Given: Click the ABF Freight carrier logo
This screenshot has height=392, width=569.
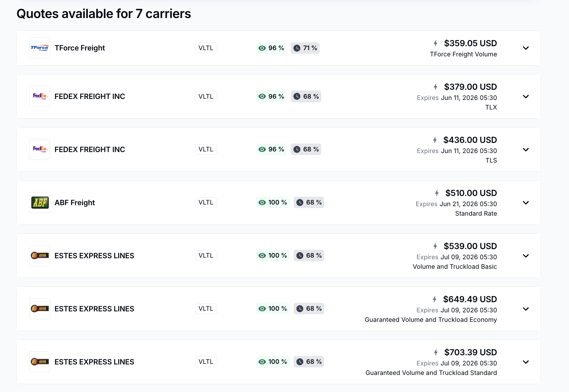Looking at the screenshot, I should 40,203.
